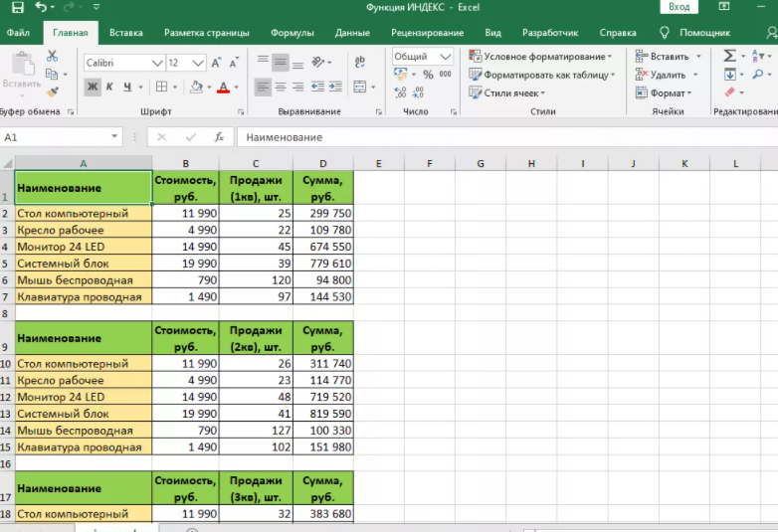Toggle underline formatting Ч
Viewport: 778px width, 532px height.
pos(127,87)
